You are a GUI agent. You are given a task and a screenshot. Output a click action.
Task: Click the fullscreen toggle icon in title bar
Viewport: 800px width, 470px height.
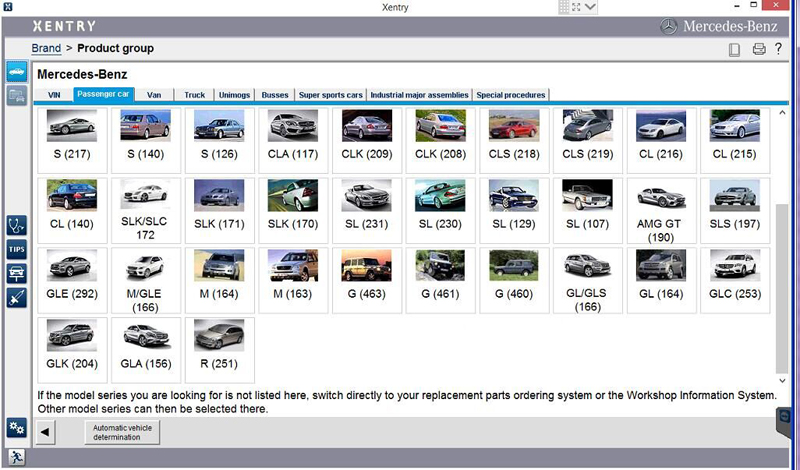pyautogui.click(x=576, y=7)
